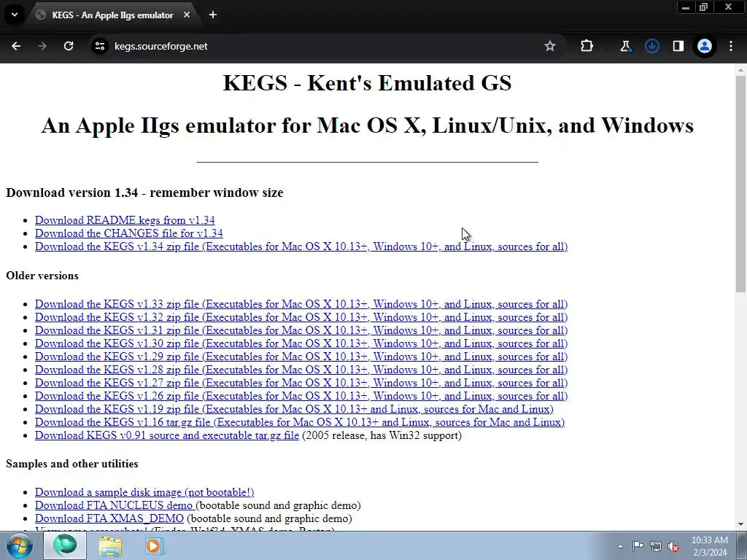Click the scrollbar down arrow
Screen dimensions: 747x560
(740, 524)
